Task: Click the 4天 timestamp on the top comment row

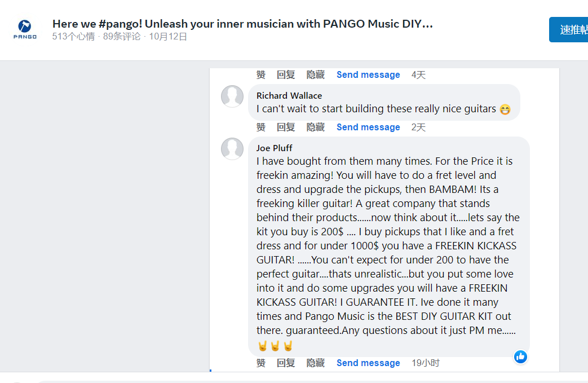Action: coord(418,74)
